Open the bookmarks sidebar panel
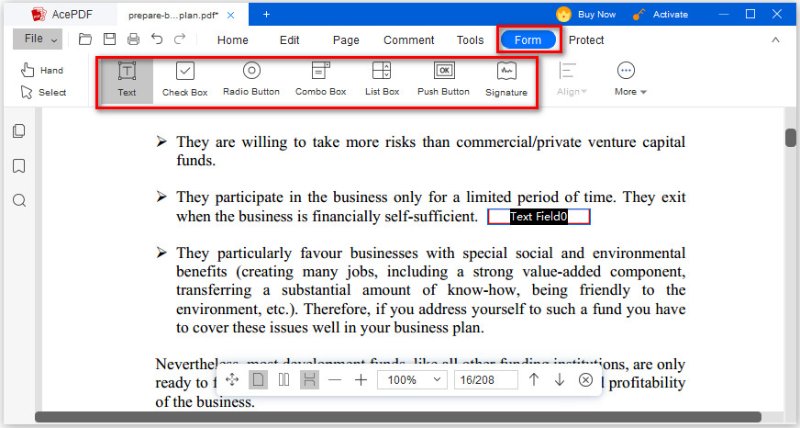800x428 pixels. [x=19, y=166]
